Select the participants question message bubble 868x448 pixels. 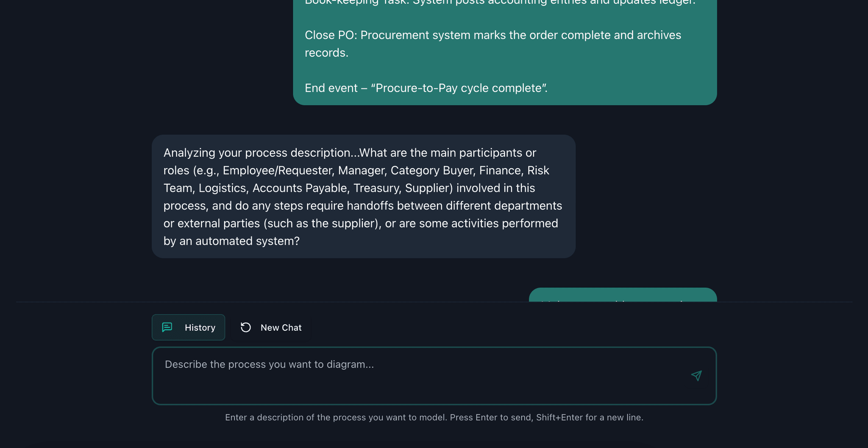pos(363,196)
